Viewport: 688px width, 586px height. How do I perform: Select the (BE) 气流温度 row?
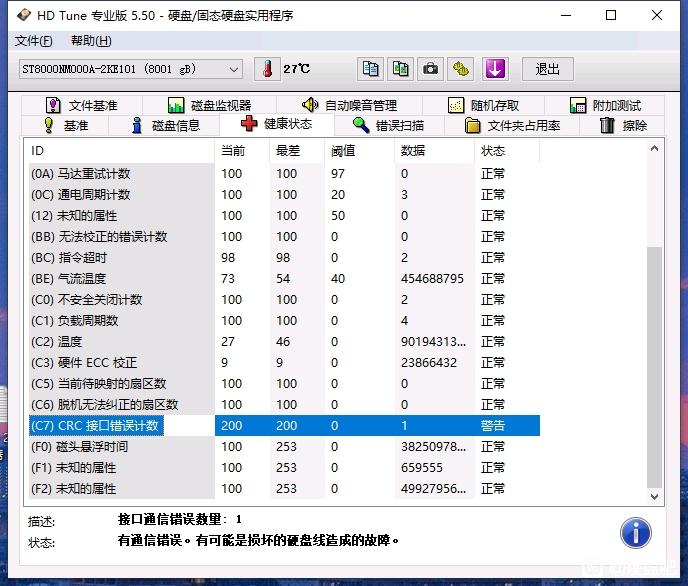(x=284, y=279)
